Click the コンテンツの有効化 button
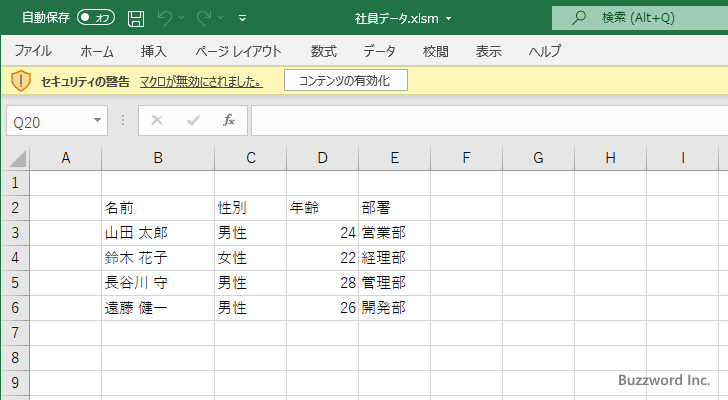The width and height of the screenshot is (728, 400). 345,81
